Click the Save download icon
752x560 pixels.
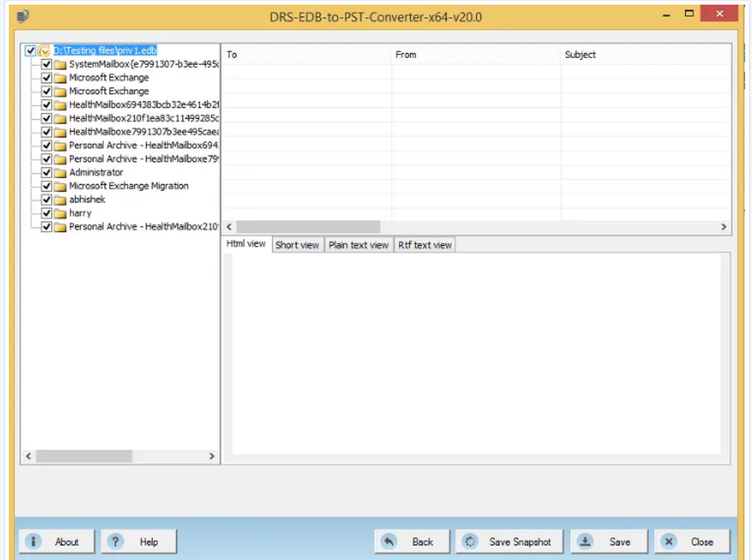pos(585,541)
